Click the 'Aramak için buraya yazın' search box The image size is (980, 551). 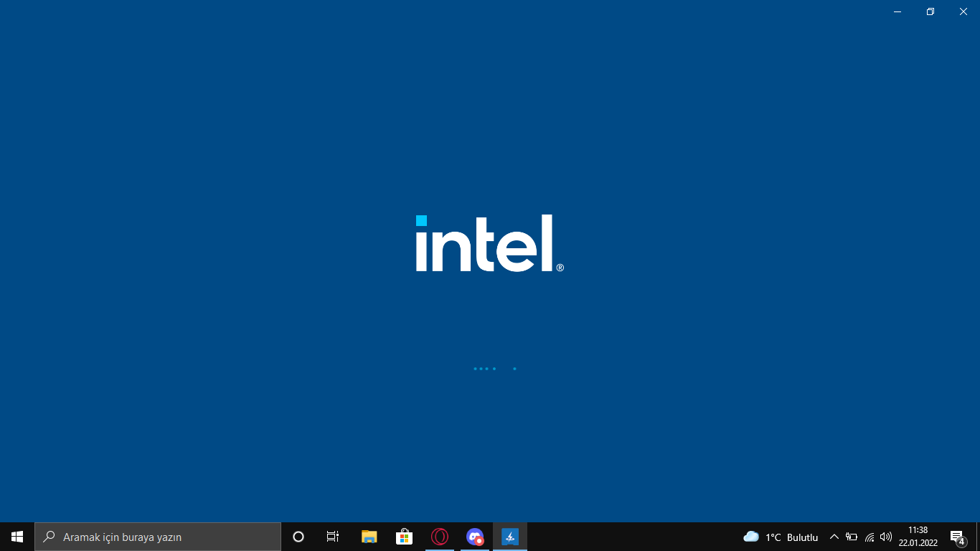158,537
